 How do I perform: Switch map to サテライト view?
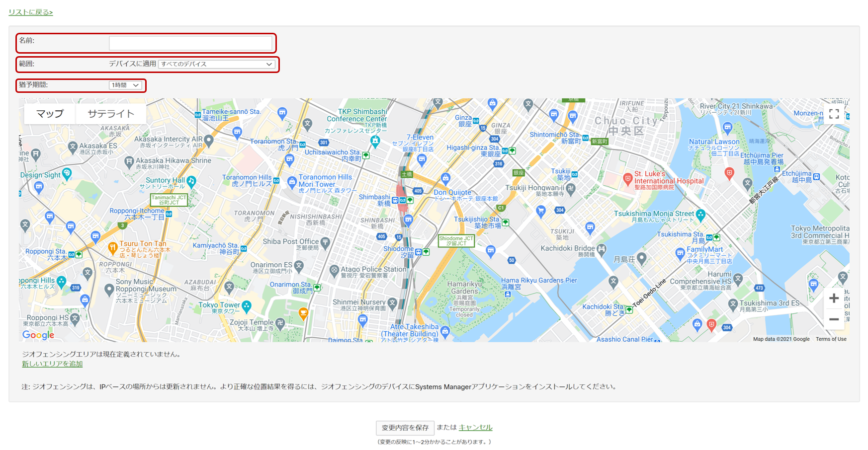(111, 114)
